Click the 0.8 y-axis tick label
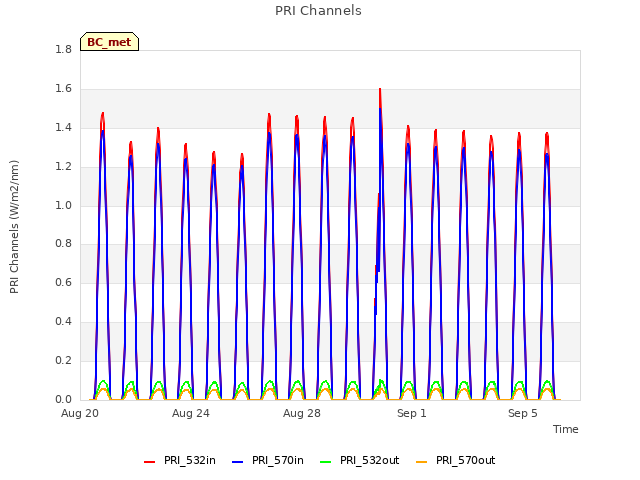Viewport: 640px width, 480px height. coord(63,244)
